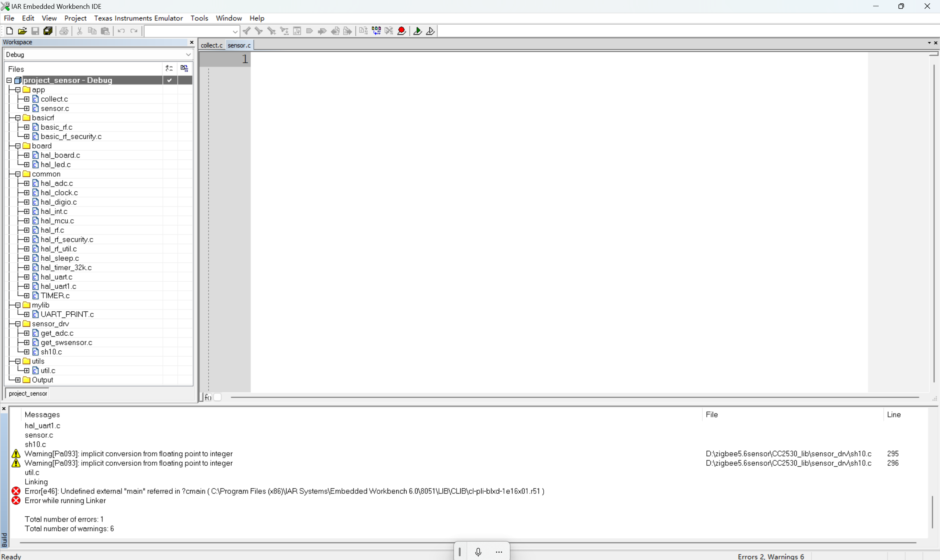The width and height of the screenshot is (940, 560).
Task: Click the workspace column options icon
Action: click(x=169, y=68)
